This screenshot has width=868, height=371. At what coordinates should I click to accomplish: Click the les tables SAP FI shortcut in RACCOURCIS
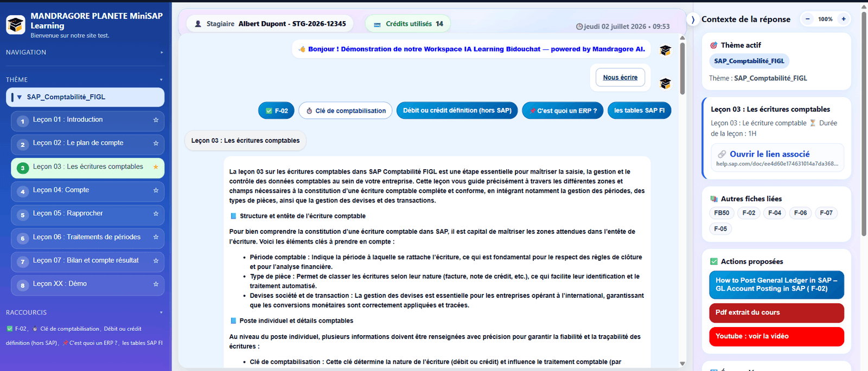(142, 343)
